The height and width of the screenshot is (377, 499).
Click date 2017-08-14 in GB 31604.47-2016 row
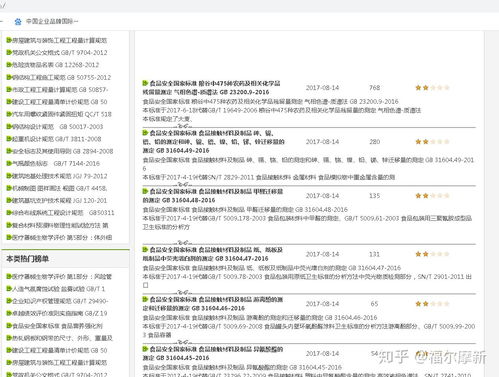322,254
